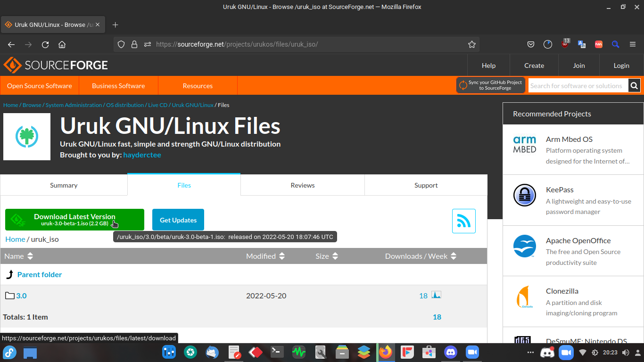Click the Arm Mbed OS logo
The height and width of the screenshot is (362, 644).
coord(525,144)
